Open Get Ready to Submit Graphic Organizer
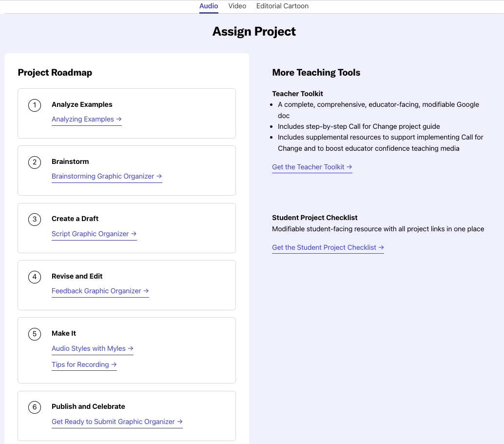Screen dimensions: 504x444 (x=117, y=422)
